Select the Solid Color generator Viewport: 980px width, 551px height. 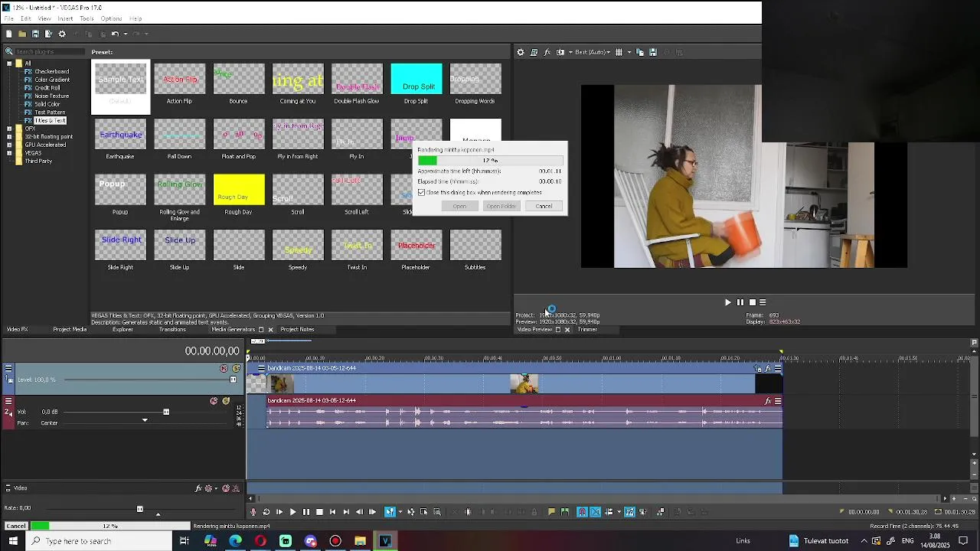pos(47,104)
